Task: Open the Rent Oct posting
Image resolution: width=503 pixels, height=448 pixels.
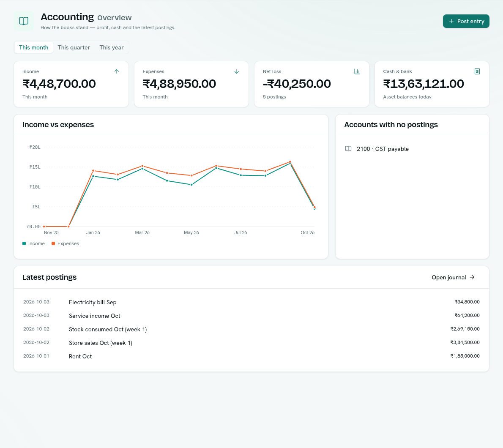Action: coord(251,356)
